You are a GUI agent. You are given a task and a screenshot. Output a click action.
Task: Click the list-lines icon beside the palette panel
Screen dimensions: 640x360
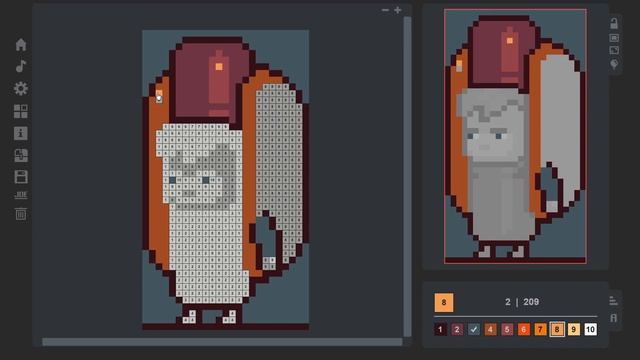pyautogui.click(x=613, y=301)
